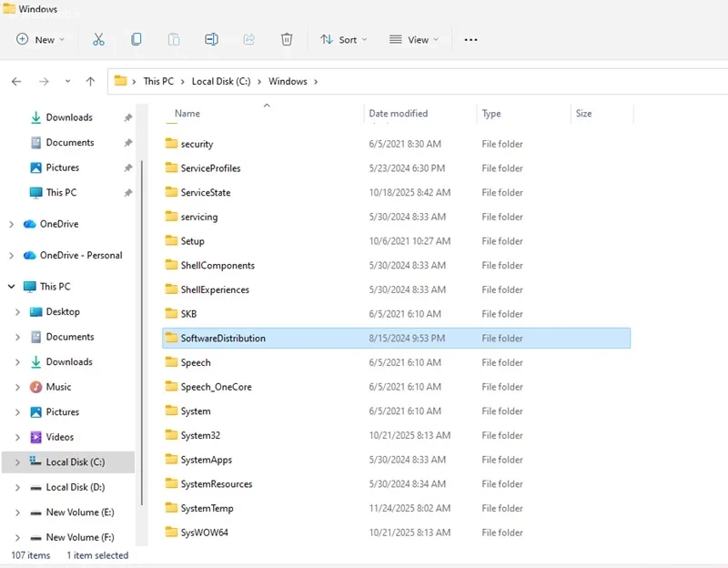Select Music in navigation pane
Image resolution: width=728 pixels, height=568 pixels.
point(58,387)
